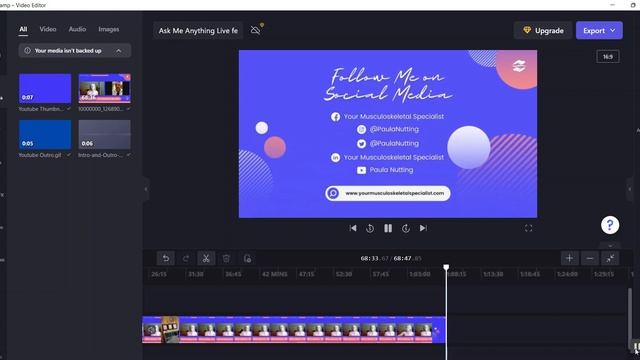Image resolution: width=640 pixels, height=360 pixels.
Task: Expand the right side panel arrow
Action: [630, 189]
